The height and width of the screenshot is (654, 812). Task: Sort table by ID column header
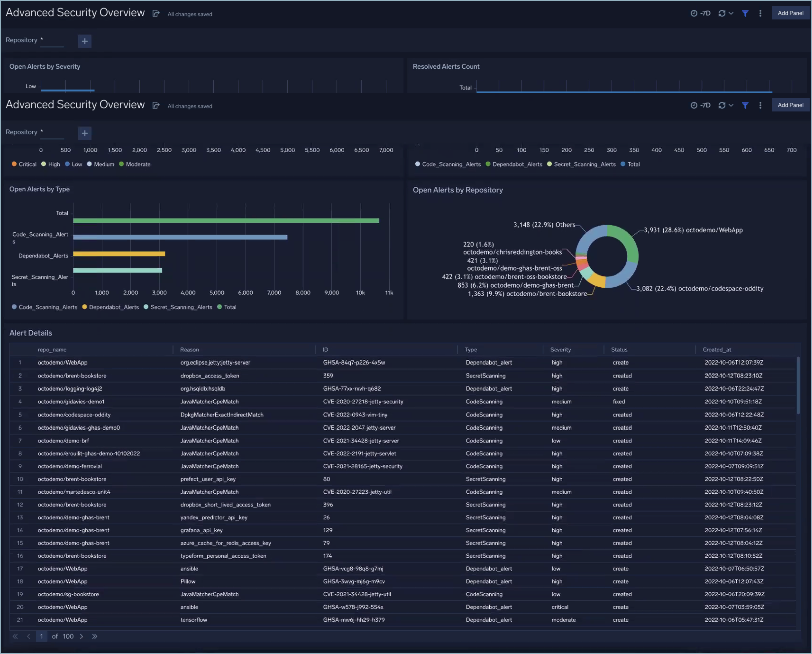(x=325, y=350)
